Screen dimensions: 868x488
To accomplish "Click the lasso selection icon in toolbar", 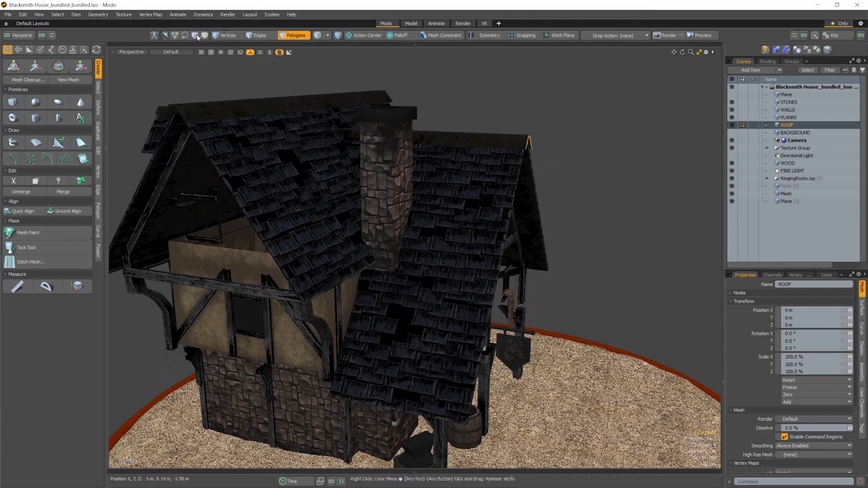I will (x=185, y=35).
